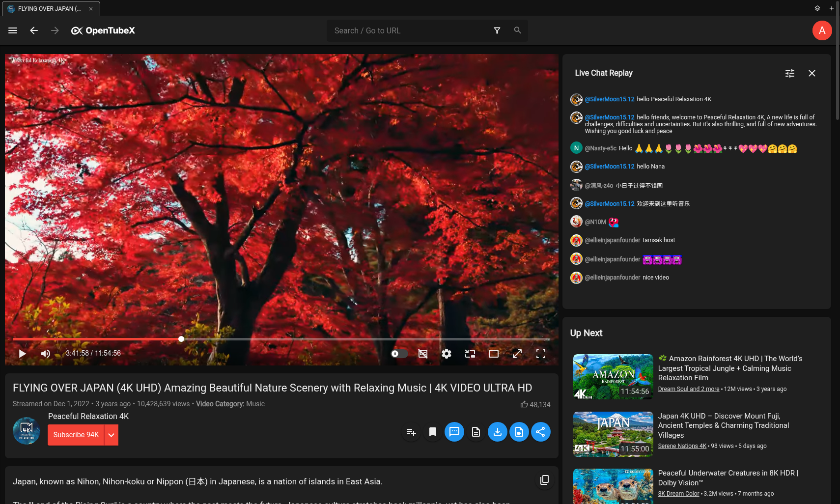
Task: Click the Up Next heading
Action: 586,333
